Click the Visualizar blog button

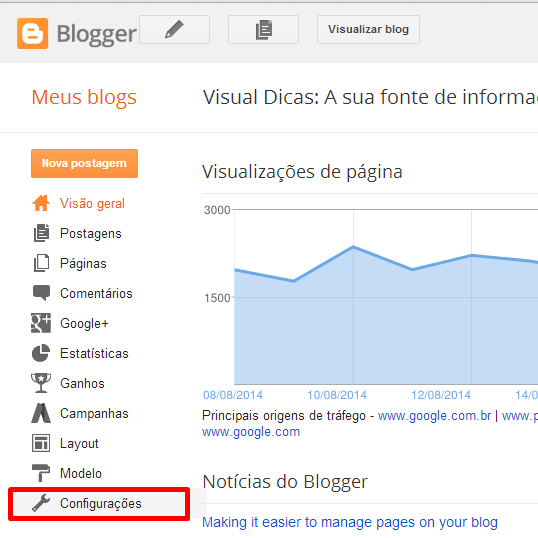tap(369, 30)
